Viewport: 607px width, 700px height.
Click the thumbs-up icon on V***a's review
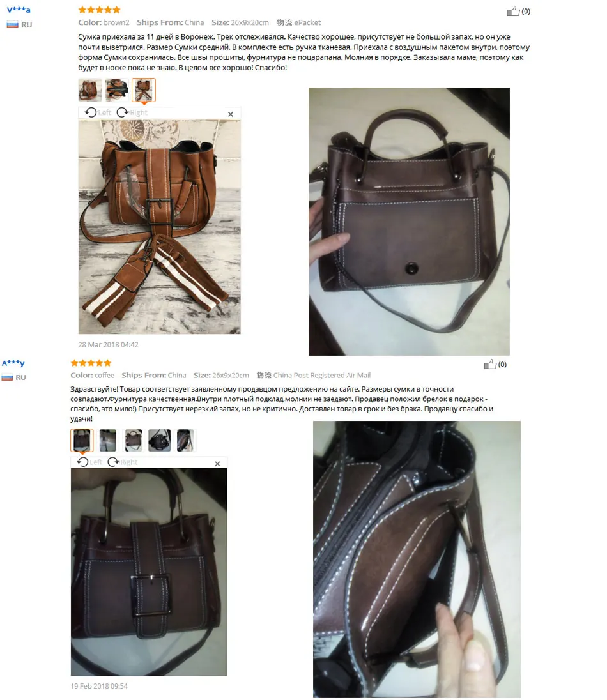(x=513, y=11)
